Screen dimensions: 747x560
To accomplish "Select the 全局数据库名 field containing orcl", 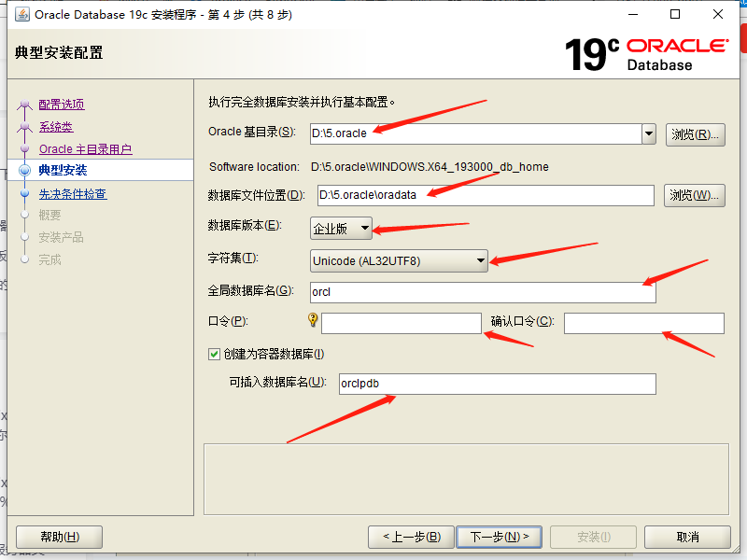I will 482,291.
